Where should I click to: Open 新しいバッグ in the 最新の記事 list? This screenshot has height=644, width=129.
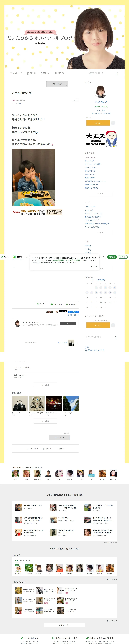click(x=89, y=161)
